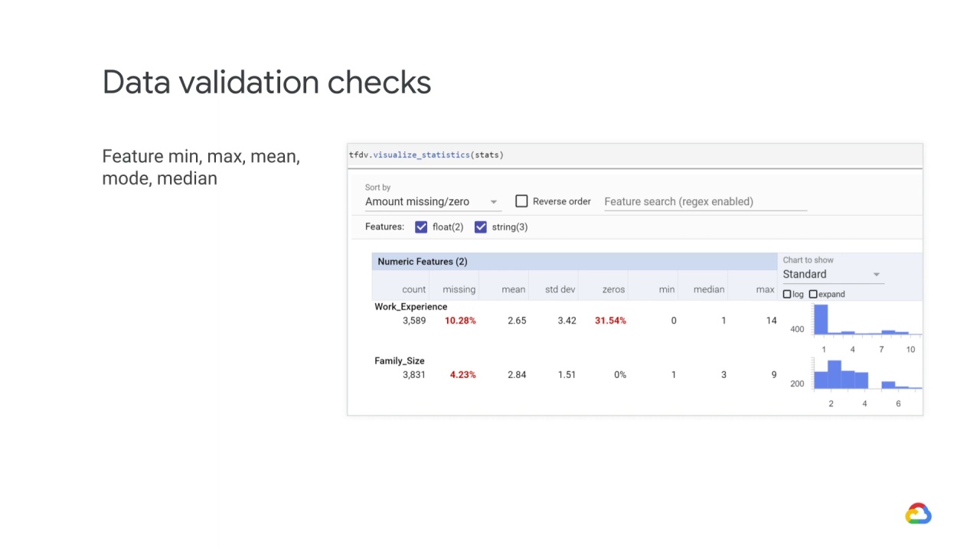Select the 'median' column header

pos(708,290)
